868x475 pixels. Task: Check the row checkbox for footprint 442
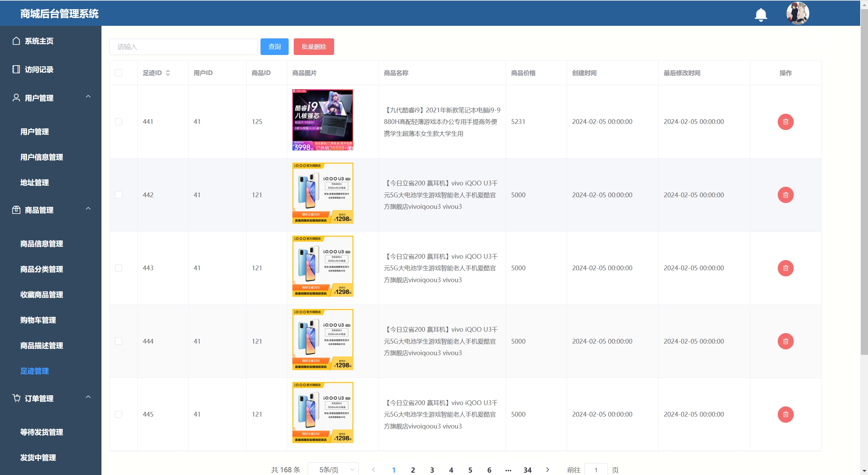pos(118,195)
